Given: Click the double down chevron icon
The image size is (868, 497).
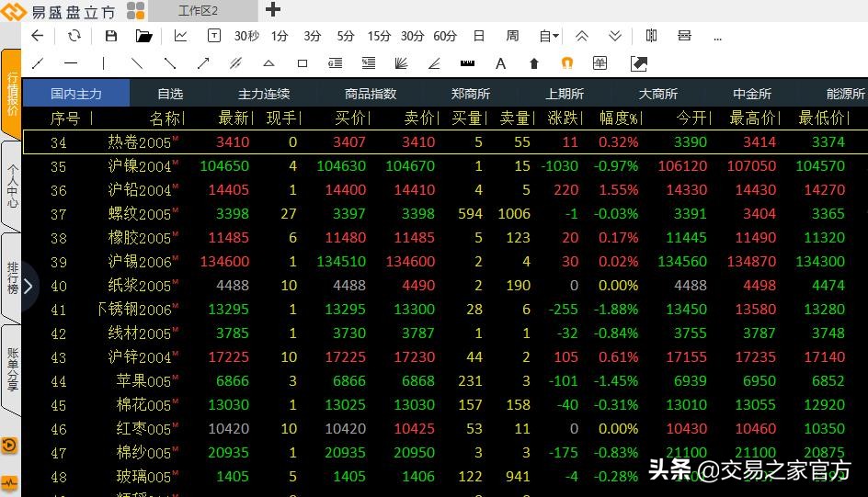Looking at the screenshot, I should tap(614, 36).
